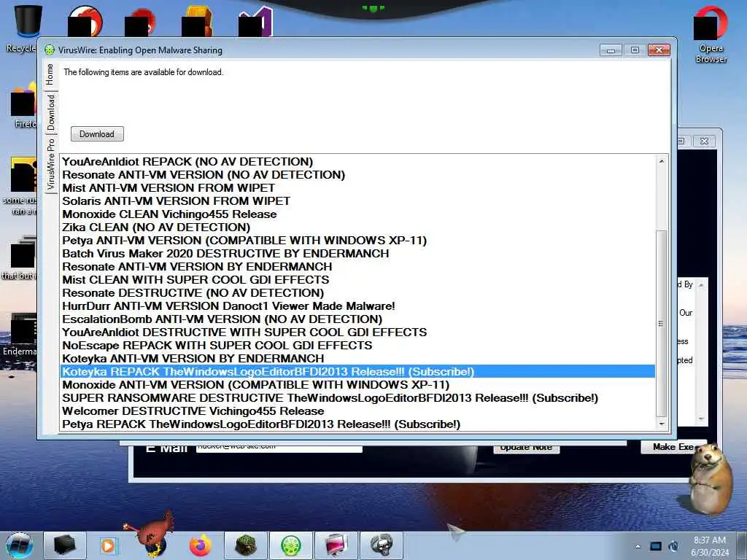
Task: Select Solaris ANTI-VM VERSION FROM WIPET
Action: point(357,201)
